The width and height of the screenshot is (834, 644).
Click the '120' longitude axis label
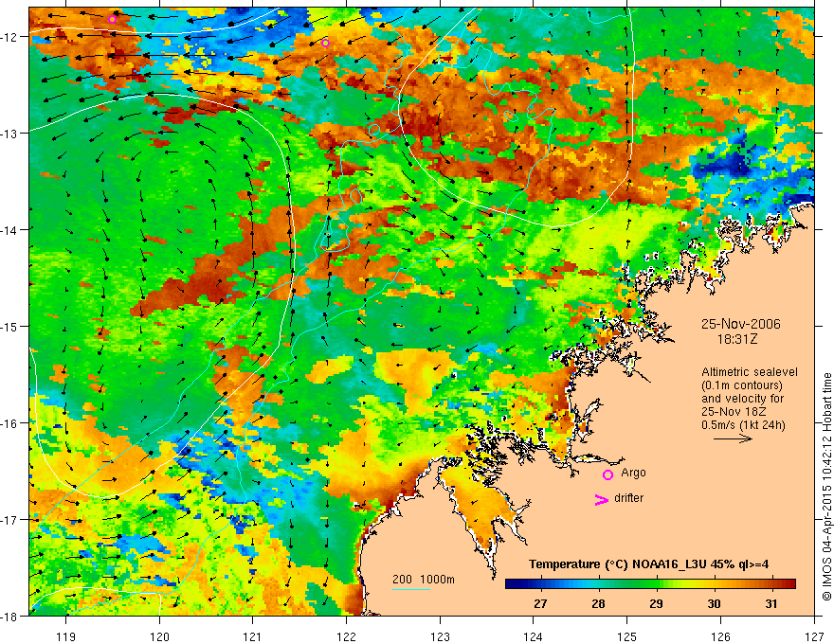pyautogui.click(x=159, y=636)
